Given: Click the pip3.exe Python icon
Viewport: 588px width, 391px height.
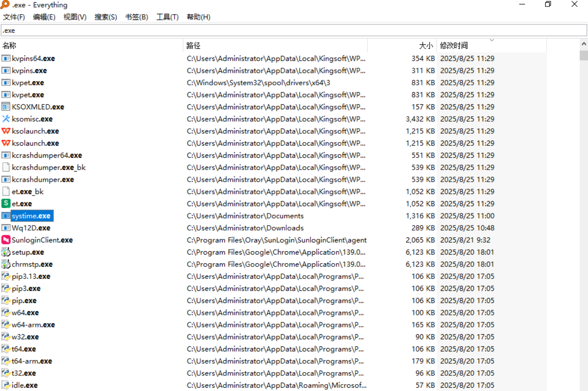Looking at the screenshot, I should (6, 288).
